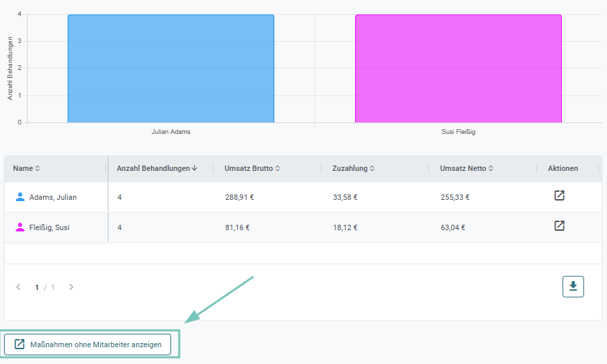
Task: Sort by Zuzahlung column
Action: (x=354, y=168)
